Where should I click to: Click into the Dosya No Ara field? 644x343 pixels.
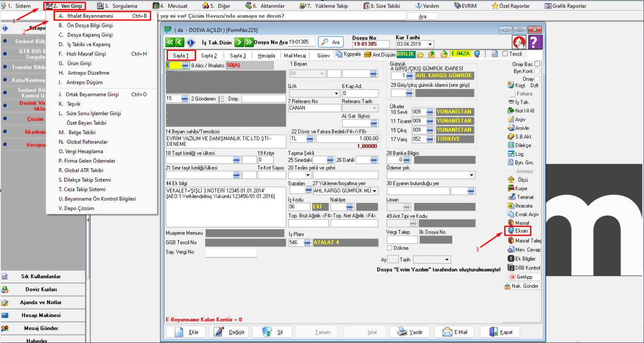pos(301,42)
